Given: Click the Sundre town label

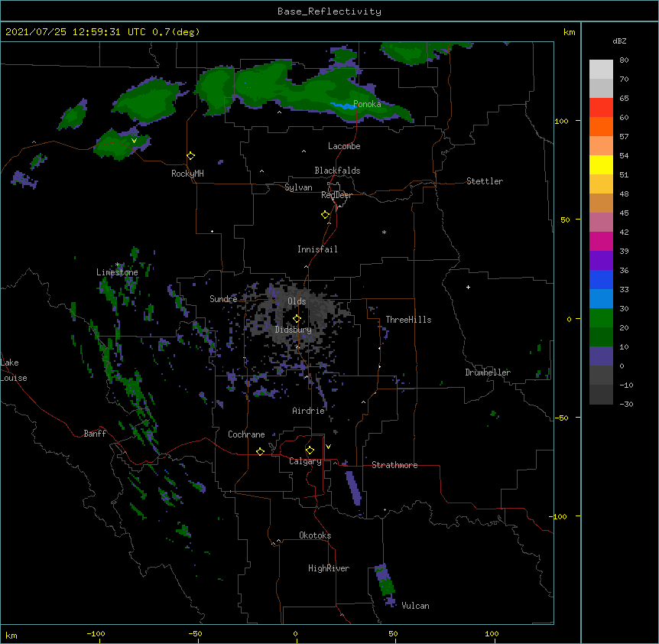Looking at the screenshot, I should pyautogui.click(x=223, y=299).
